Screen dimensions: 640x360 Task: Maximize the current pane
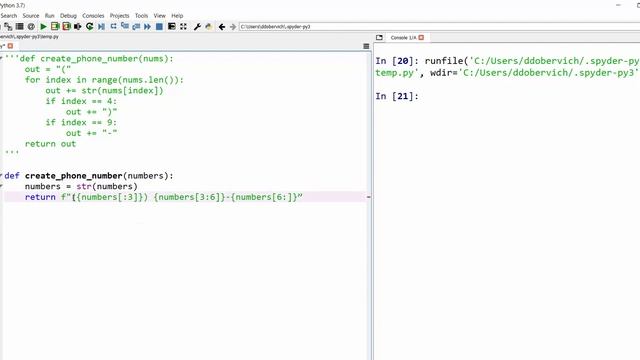coord(171,27)
